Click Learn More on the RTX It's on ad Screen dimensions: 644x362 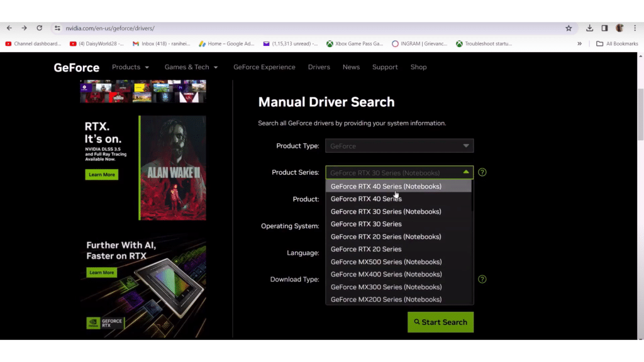(x=101, y=175)
